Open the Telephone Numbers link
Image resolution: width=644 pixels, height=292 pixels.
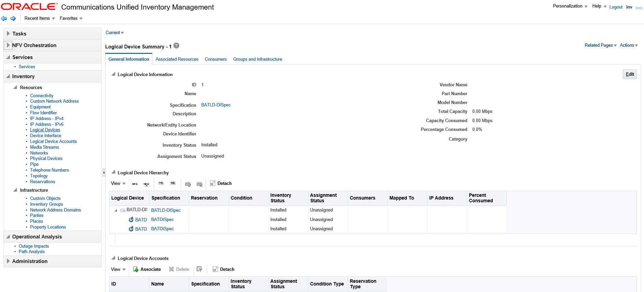[x=49, y=170]
